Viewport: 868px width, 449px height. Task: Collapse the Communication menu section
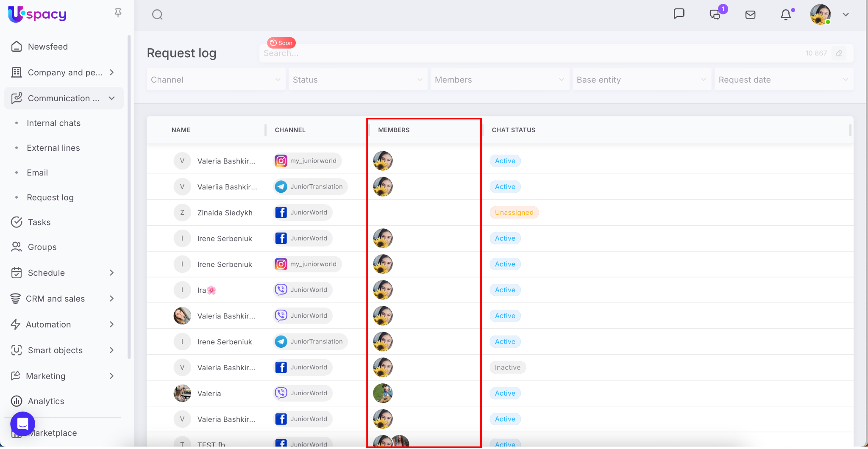pyautogui.click(x=111, y=98)
